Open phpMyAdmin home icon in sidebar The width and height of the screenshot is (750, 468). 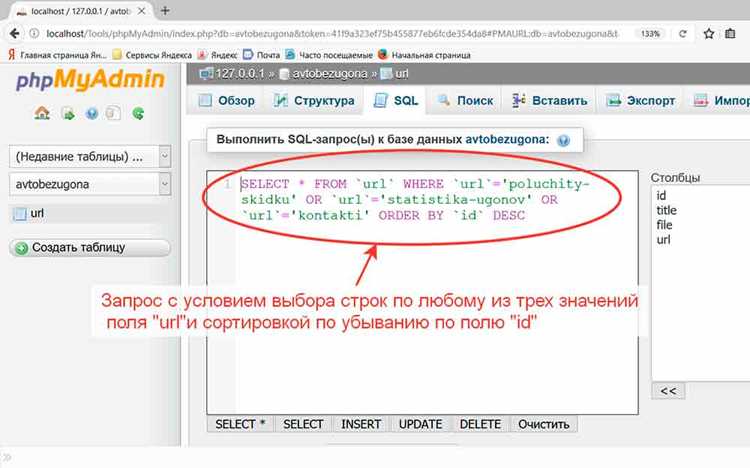click(42, 113)
